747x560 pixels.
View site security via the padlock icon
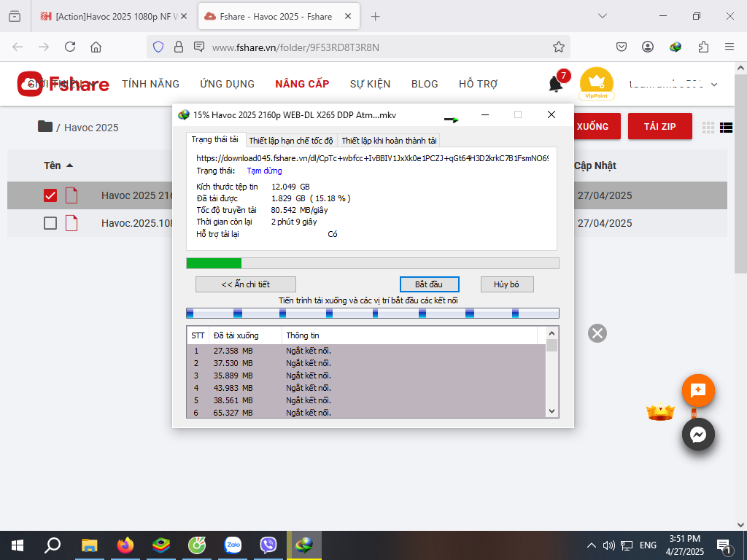point(179,47)
